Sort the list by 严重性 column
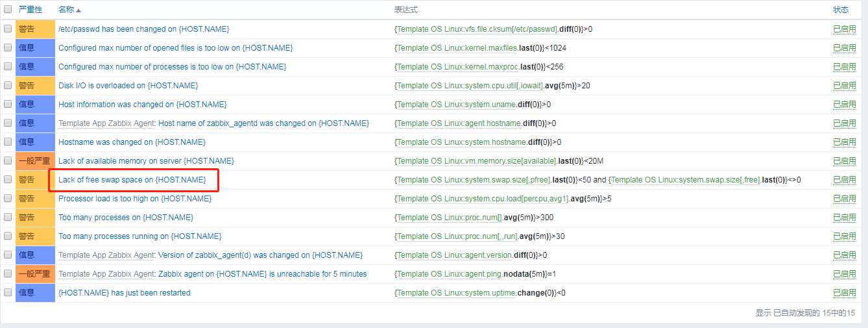Screen dimensions: 868x328 click(30, 10)
